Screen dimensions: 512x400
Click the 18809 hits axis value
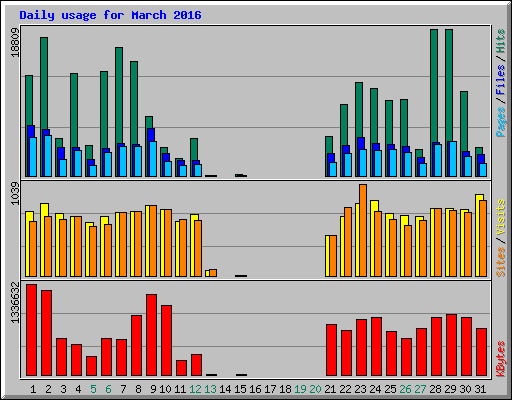(x=15, y=42)
